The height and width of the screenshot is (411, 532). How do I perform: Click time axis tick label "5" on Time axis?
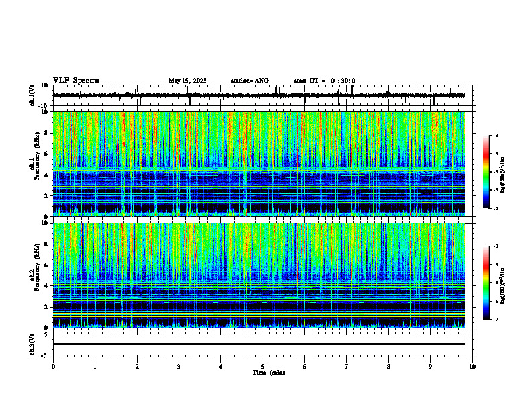point(263,367)
